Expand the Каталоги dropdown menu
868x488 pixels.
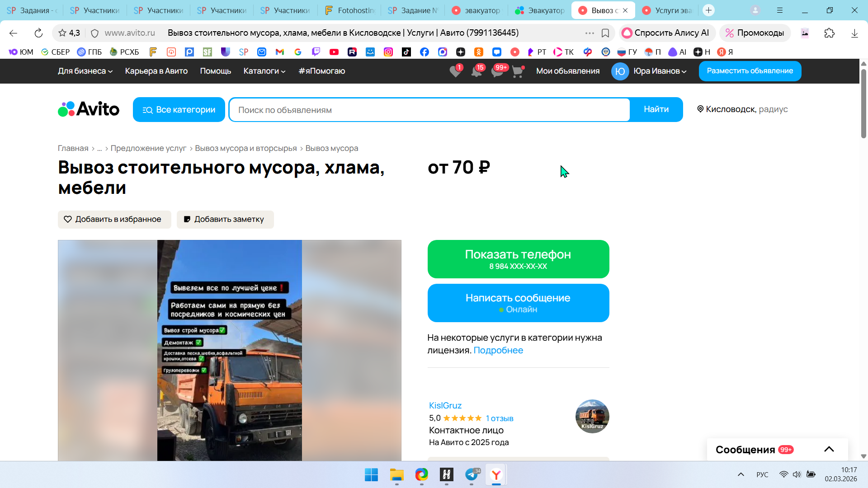[264, 71]
